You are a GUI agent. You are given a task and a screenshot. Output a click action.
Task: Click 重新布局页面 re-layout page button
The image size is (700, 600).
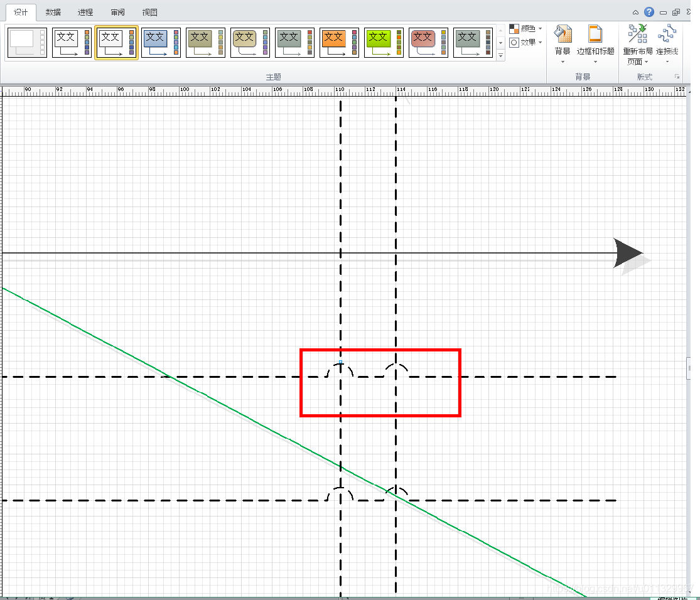(x=637, y=45)
